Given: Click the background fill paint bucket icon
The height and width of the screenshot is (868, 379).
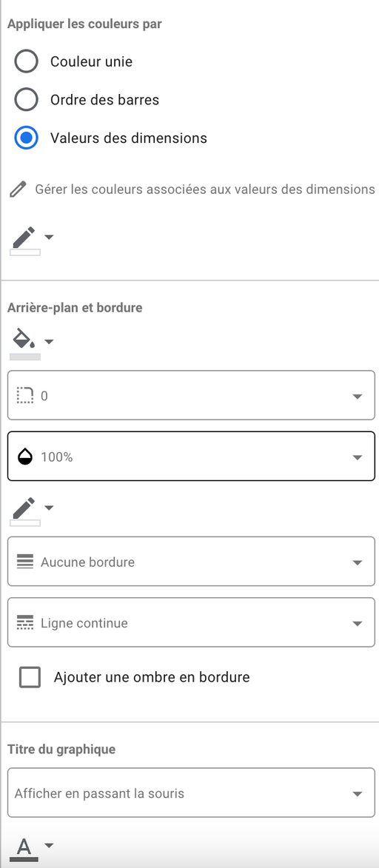Looking at the screenshot, I should [x=24, y=337].
